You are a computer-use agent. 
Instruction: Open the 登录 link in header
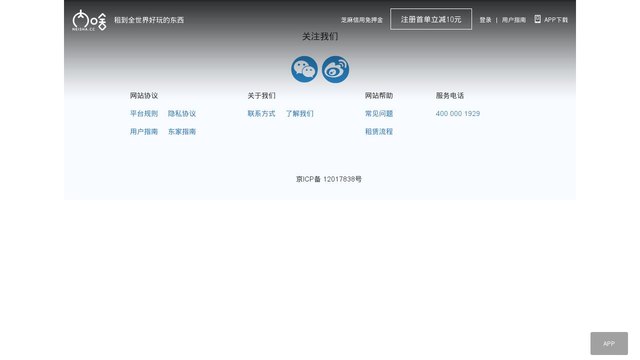(485, 20)
